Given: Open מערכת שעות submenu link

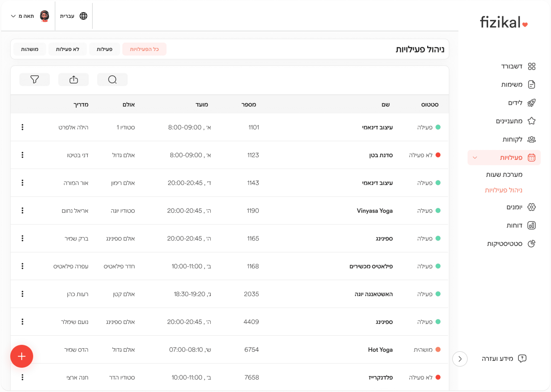Looking at the screenshot, I should 504,174.
